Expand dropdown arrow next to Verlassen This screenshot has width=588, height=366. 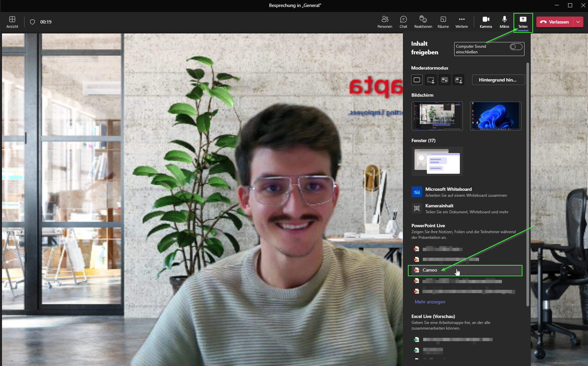(578, 22)
